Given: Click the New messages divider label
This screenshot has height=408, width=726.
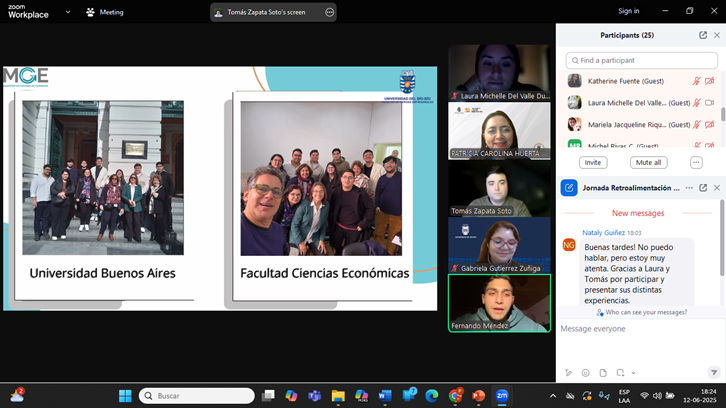Looking at the screenshot, I should [x=638, y=213].
